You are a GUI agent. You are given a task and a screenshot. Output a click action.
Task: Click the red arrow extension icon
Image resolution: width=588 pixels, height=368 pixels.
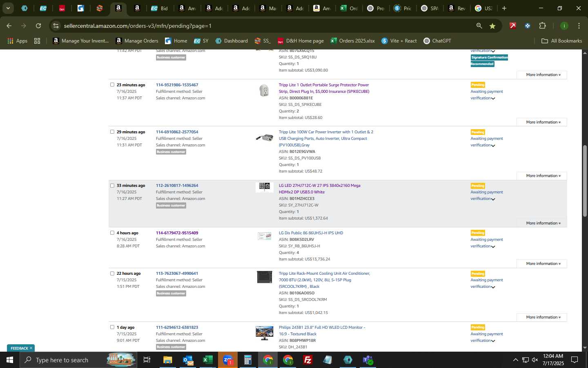(513, 26)
